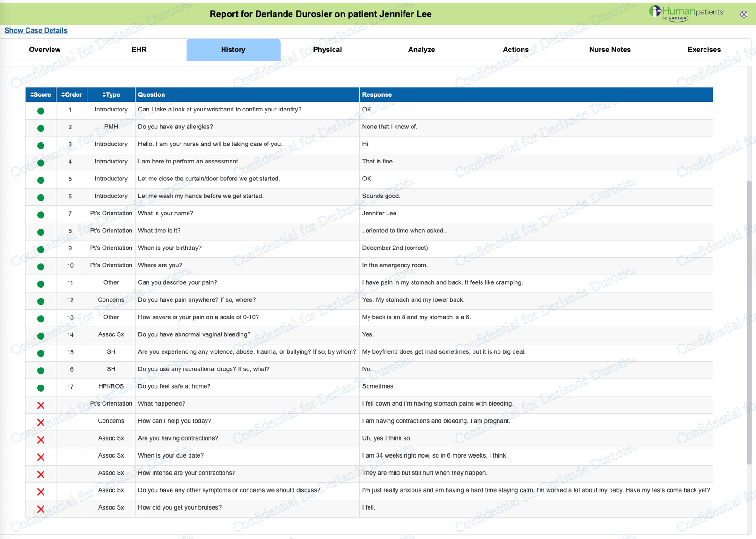Click the green dot beside 'When is your birthday?'

tap(41, 249)
